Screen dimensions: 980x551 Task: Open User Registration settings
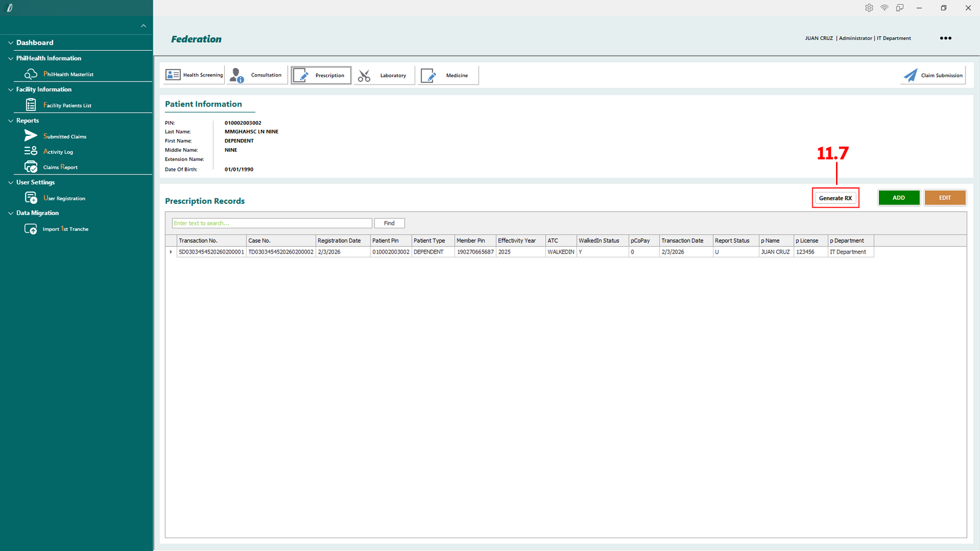tap(64, 198)
